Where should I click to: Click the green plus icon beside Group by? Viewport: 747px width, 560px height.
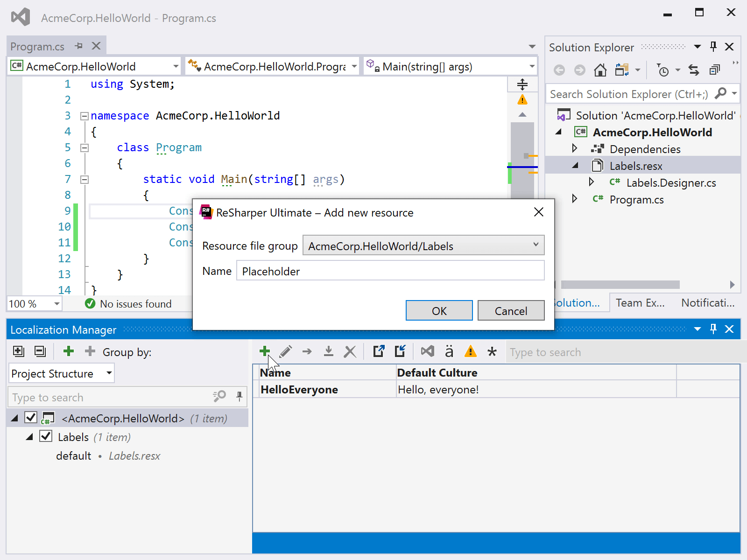point(69,351)
